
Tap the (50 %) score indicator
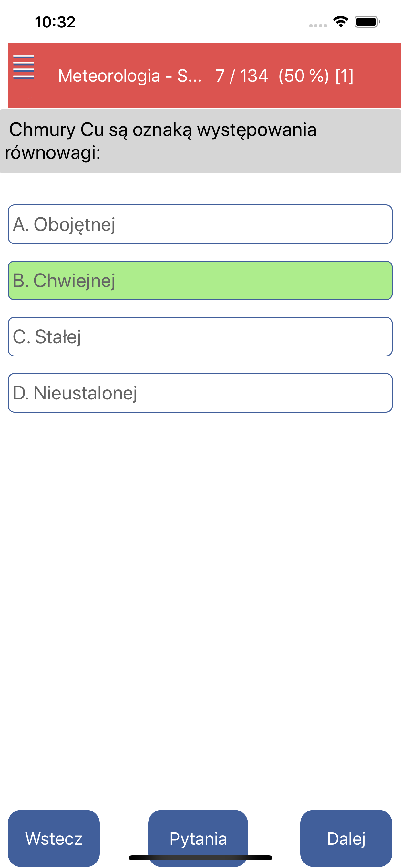(x=303, y=76)
